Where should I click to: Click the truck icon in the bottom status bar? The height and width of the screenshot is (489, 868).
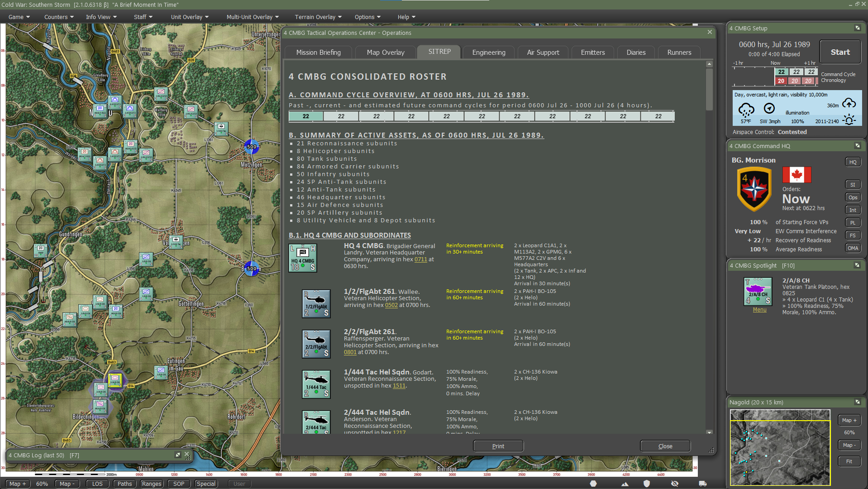pyautogui.click(x=702, y=484)
